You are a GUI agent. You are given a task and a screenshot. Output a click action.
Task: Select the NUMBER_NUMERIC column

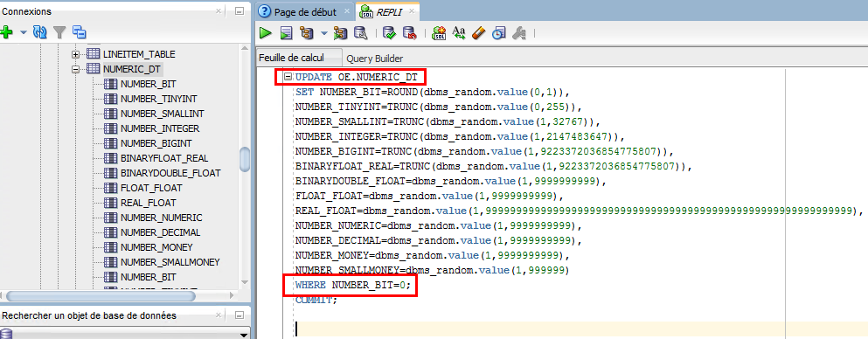coord(161,218)
